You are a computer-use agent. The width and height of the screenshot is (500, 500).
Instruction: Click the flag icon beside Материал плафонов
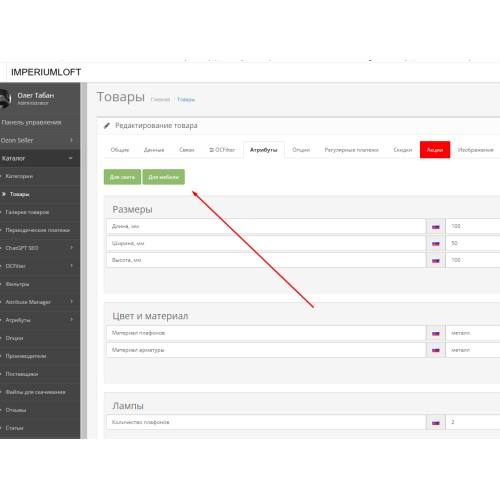pos(436,333)
